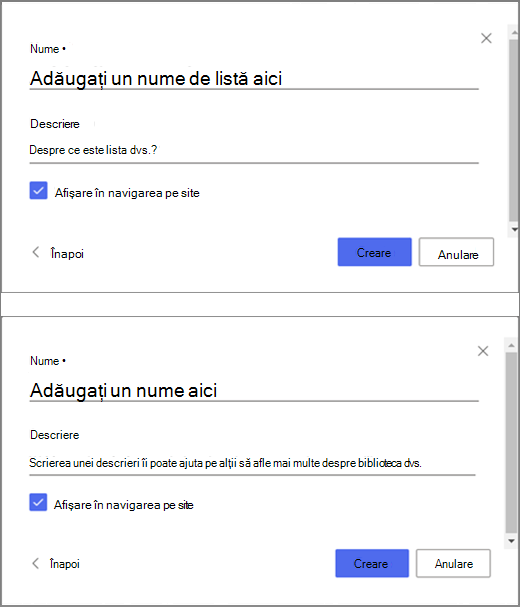520x607 pixels.
Task: Click 'Despre ce este lista dvs.?' description field
Action: 254,150
